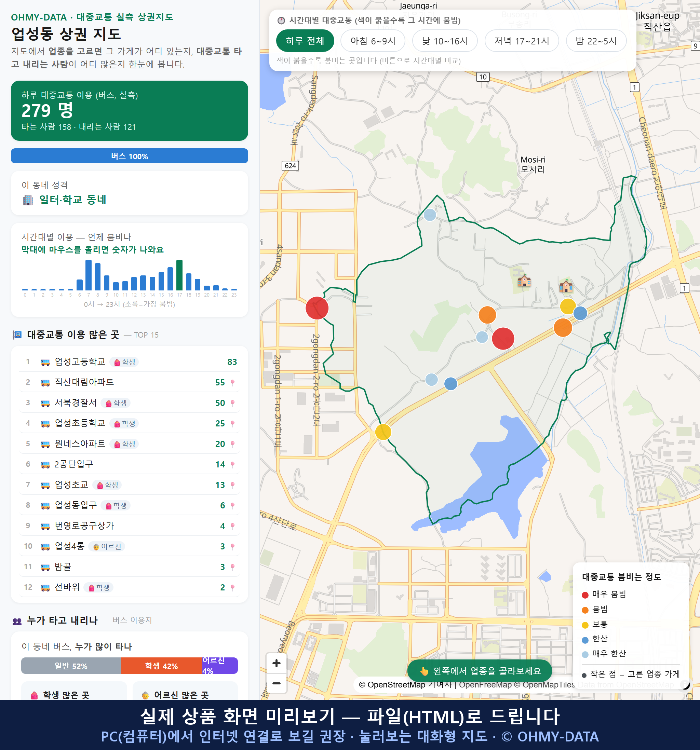Click the bus-stop icon beside 대중교통 이용 많은 곳
Screen dimensions: 700x750
point(17,335)
